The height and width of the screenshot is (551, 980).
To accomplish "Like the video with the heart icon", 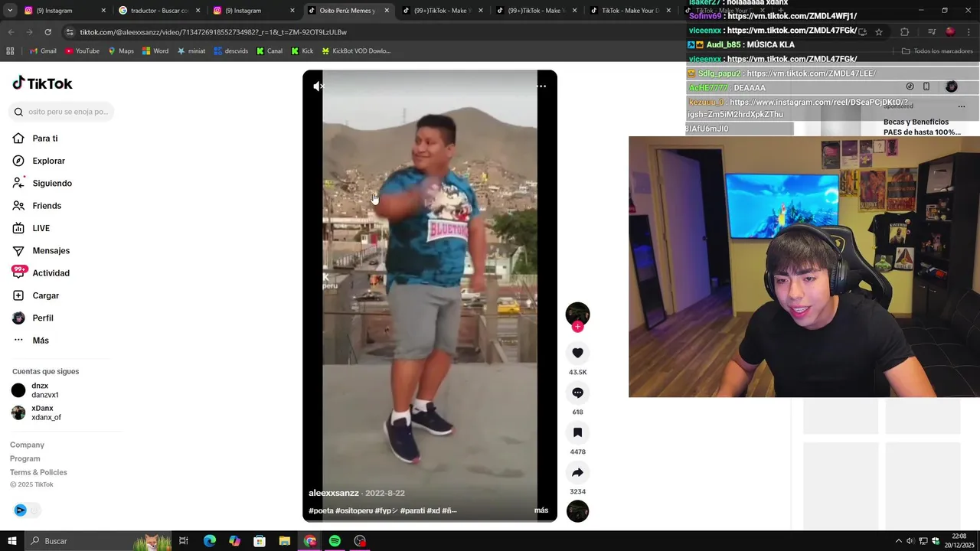I will point(577,353).
